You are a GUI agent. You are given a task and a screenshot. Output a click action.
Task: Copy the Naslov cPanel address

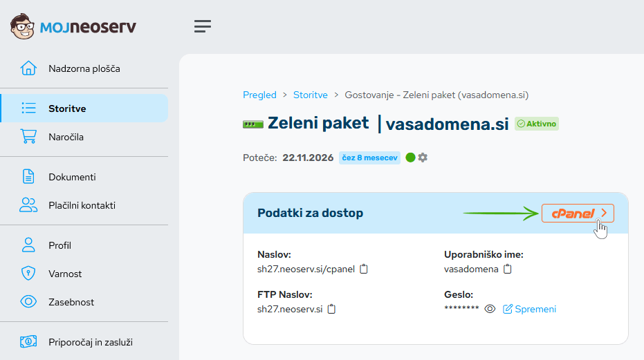[x=363, y=269]
